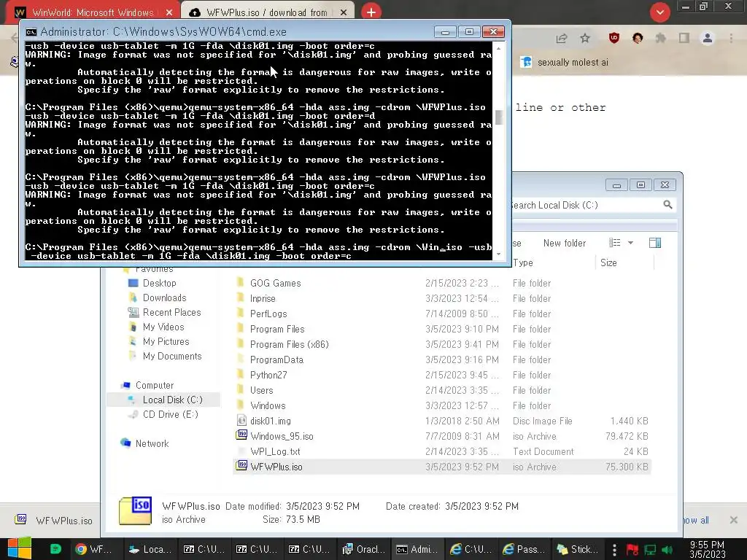Click uBlock Origin extension icon in Chrome
Image resolution: width=747 pixels, height=560 pixels.
point(614,38)
